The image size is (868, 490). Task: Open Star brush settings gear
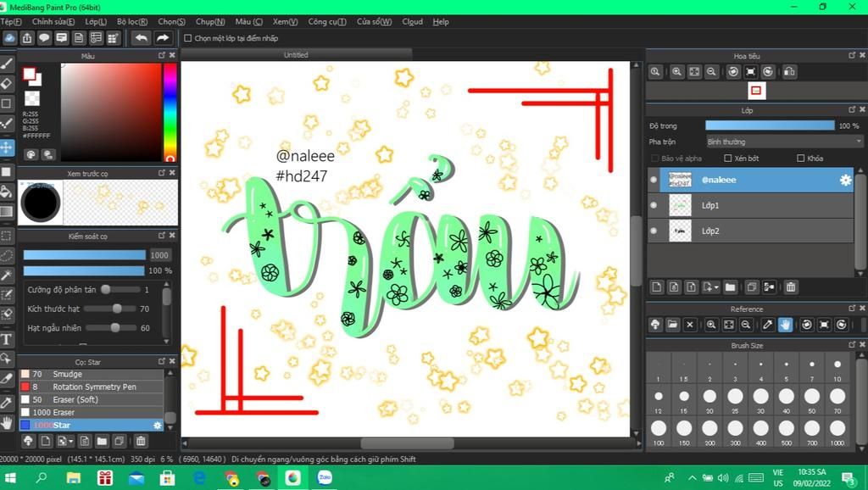(157, 426)
